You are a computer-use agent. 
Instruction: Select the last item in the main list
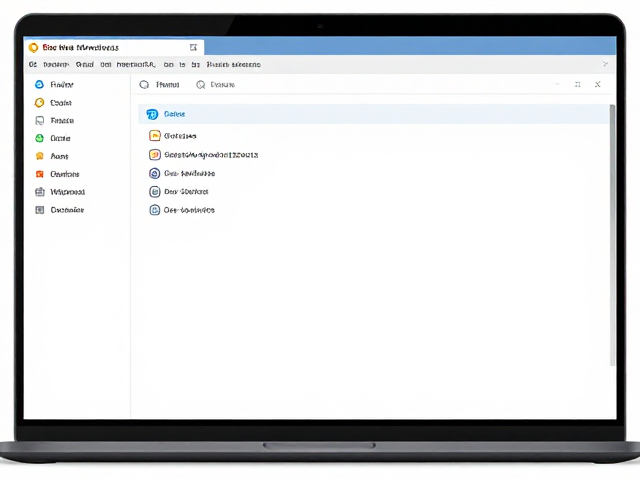(182, 210)
